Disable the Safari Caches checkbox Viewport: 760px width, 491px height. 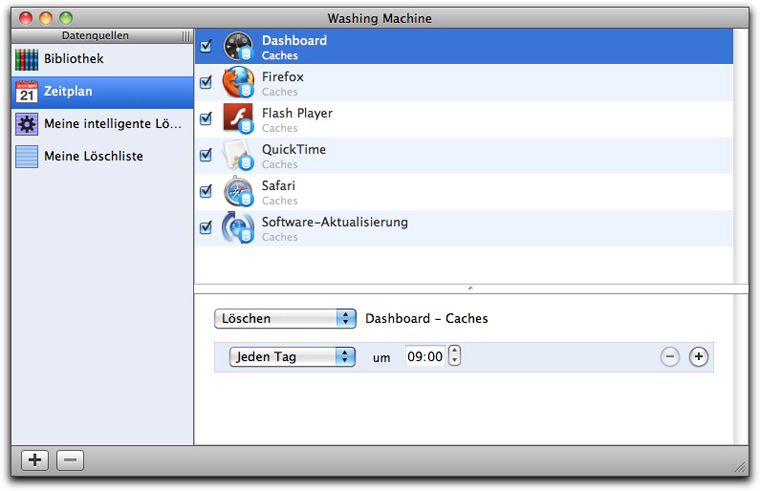(206, 191)
